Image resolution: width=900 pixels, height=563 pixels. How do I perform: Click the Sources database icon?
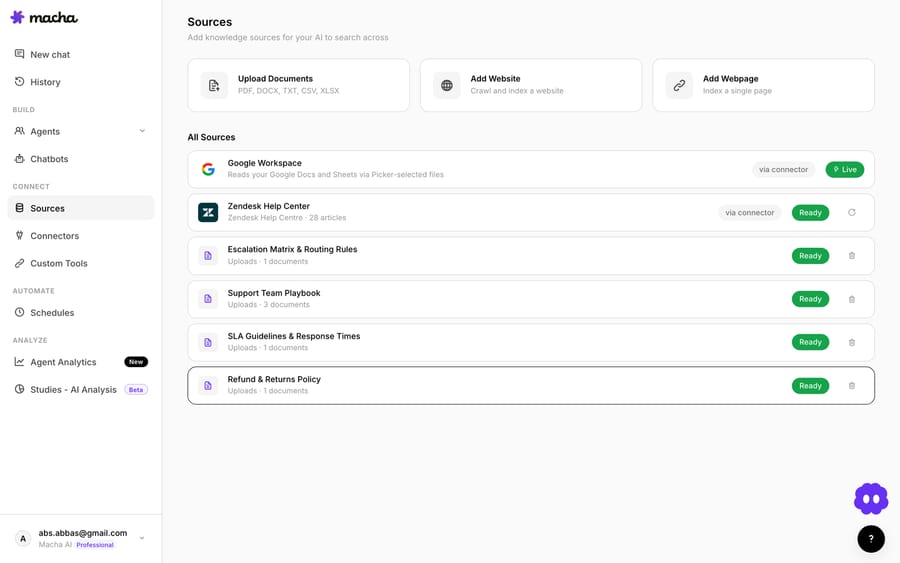click(20, 208)
